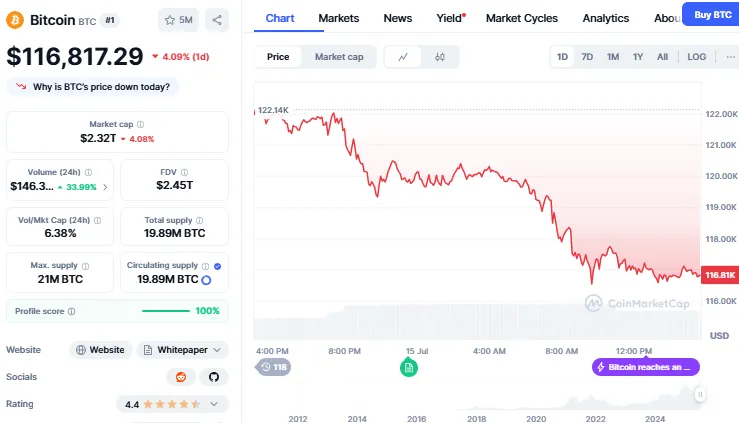The width and height of the screenshot is (739, 423).
Task: Expand the Volume (24h) details arrow
Action: (107, 186)
